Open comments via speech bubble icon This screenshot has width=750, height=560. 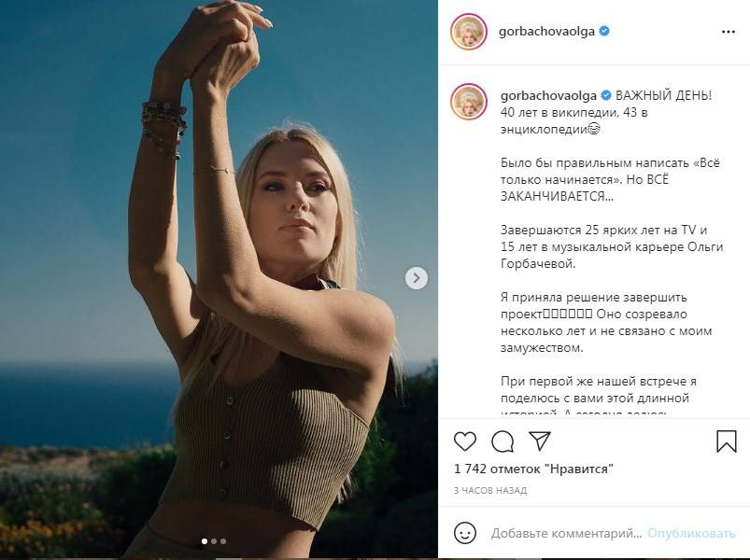[502, 441]
